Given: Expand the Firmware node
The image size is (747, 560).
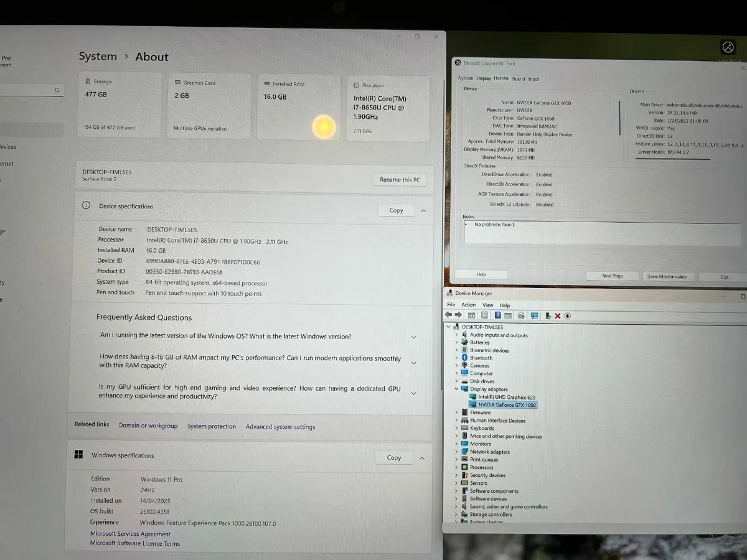Looking at the screenshot, I should click(x=456, y=413).
